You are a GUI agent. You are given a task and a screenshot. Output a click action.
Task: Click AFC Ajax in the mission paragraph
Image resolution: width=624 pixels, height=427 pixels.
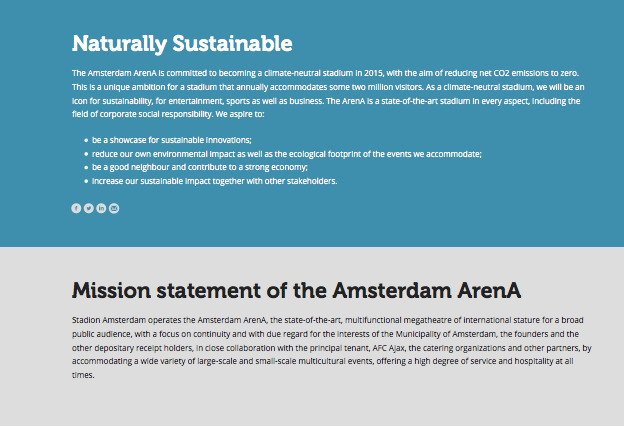pos(388,348)
